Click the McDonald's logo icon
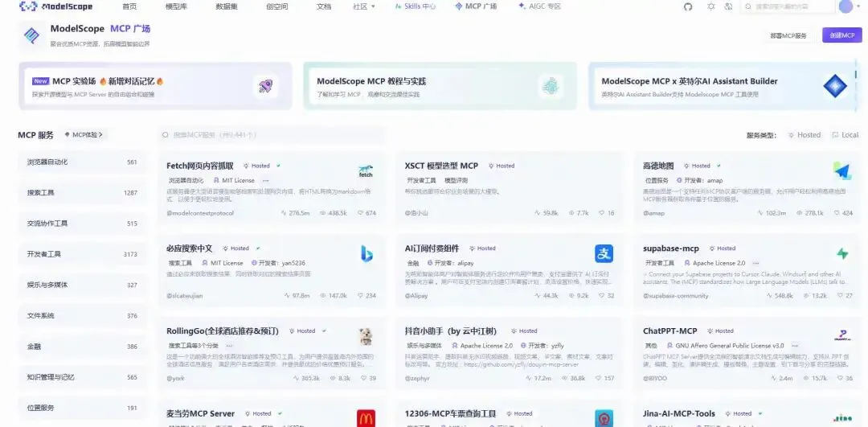This screenshot has width=868, height=427. coord(366,418)
